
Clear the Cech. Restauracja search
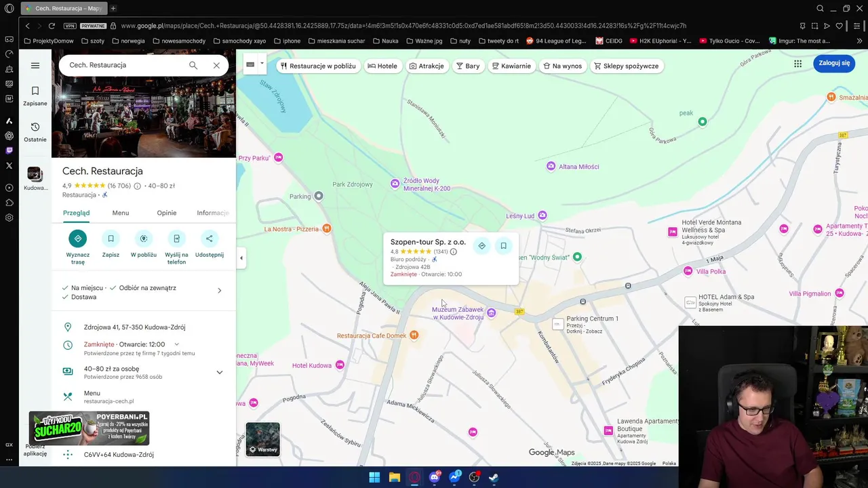[x=216, y=65]
